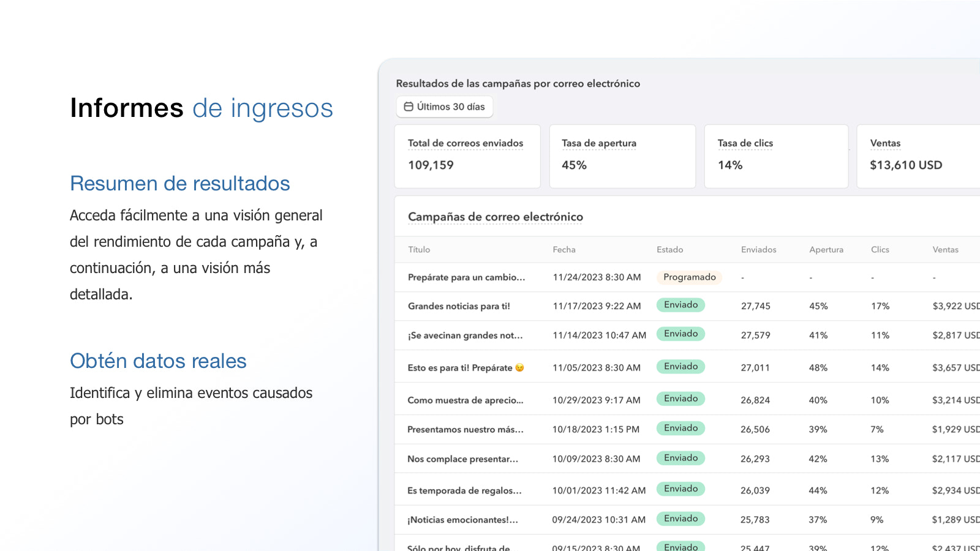Click the sent count 27,579

coord(756,335)
